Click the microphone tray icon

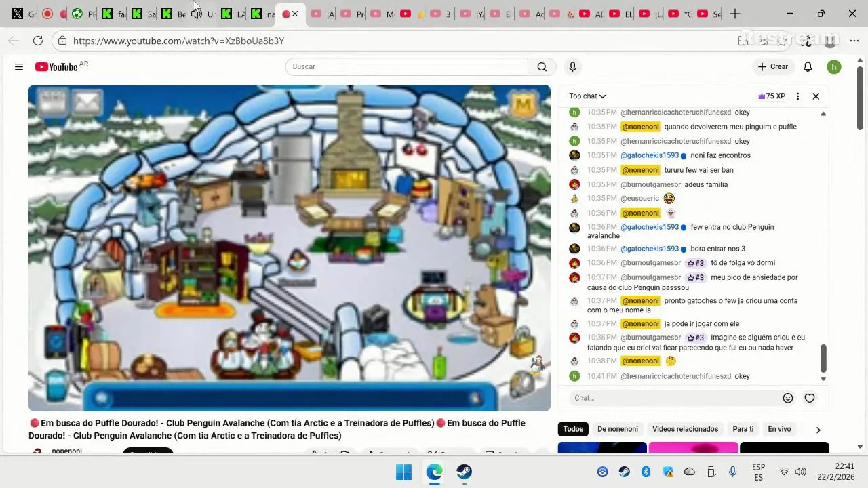732,472
